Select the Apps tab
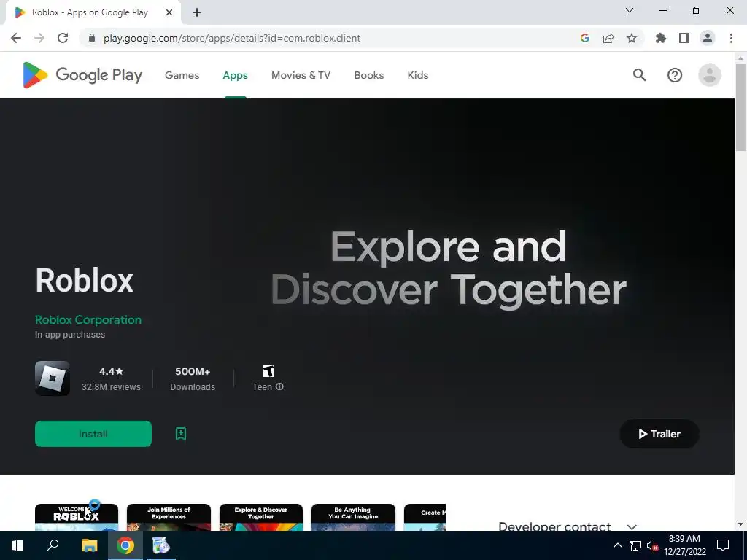747x560 pixels. (x=236, y=75)
